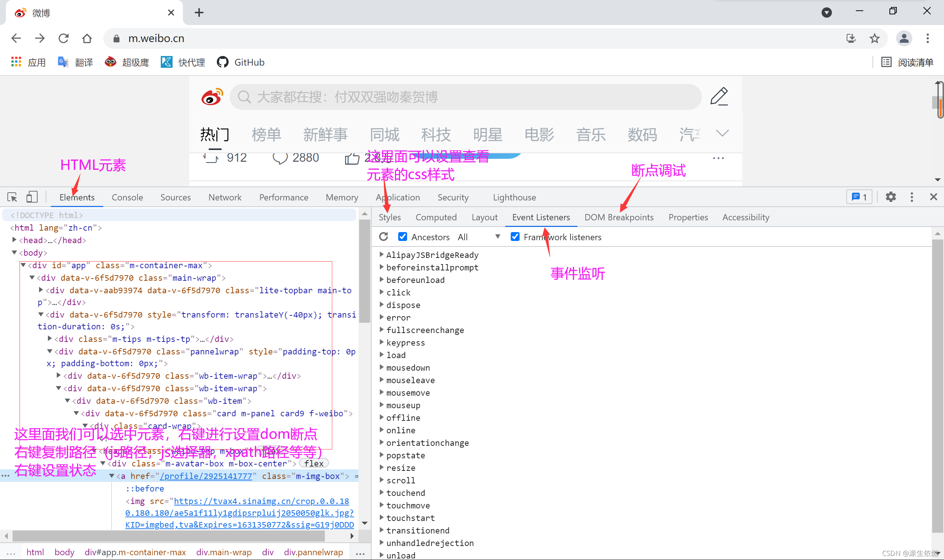The width and height of the screenshot is (944, 560).
Task: Expand the AlipayJSBridgeReady listeners
Action: click(x=381, y=255)
